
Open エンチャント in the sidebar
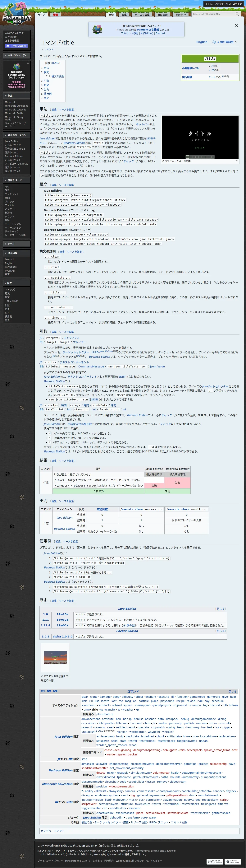tap(12, 194)
